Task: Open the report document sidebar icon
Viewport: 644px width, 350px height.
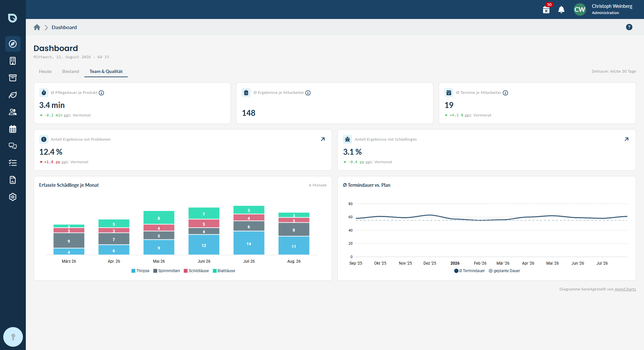Action: (13, 180)
